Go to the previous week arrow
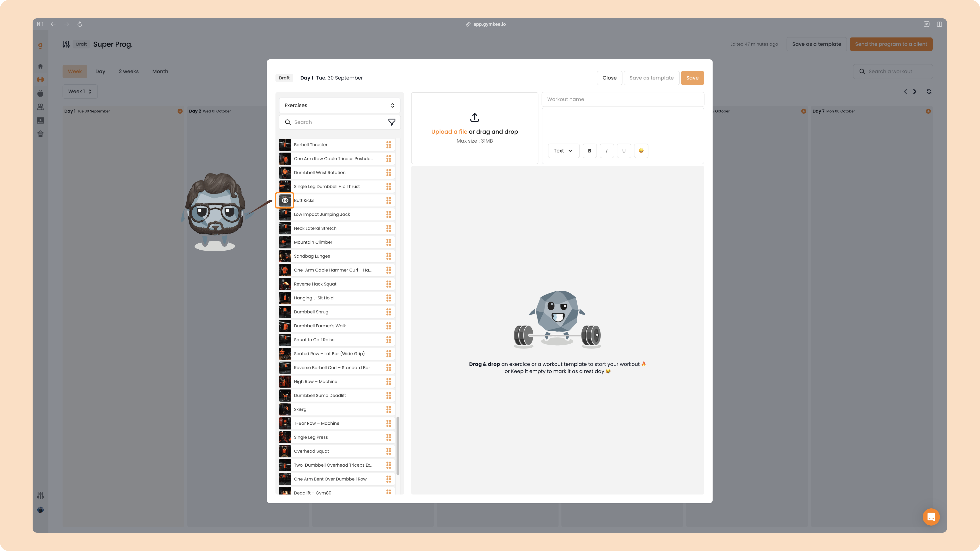This screenshot has width=980, height=551. 905,91
